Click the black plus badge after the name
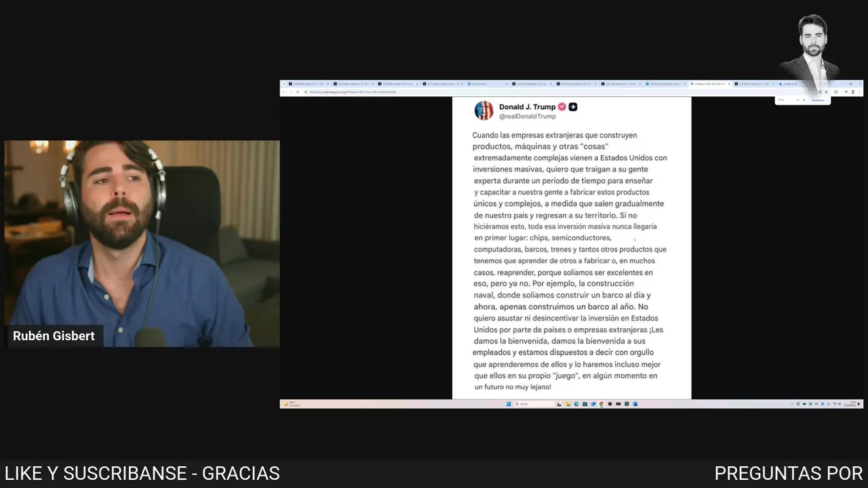868x488 pixels. pyautogui.click(x=573, y=107)
